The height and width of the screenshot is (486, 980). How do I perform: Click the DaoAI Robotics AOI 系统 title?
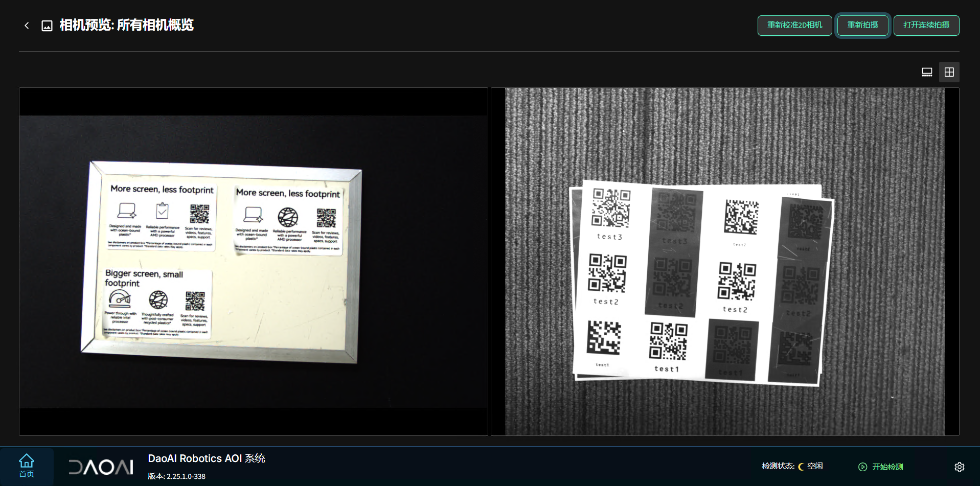[206, 458]
